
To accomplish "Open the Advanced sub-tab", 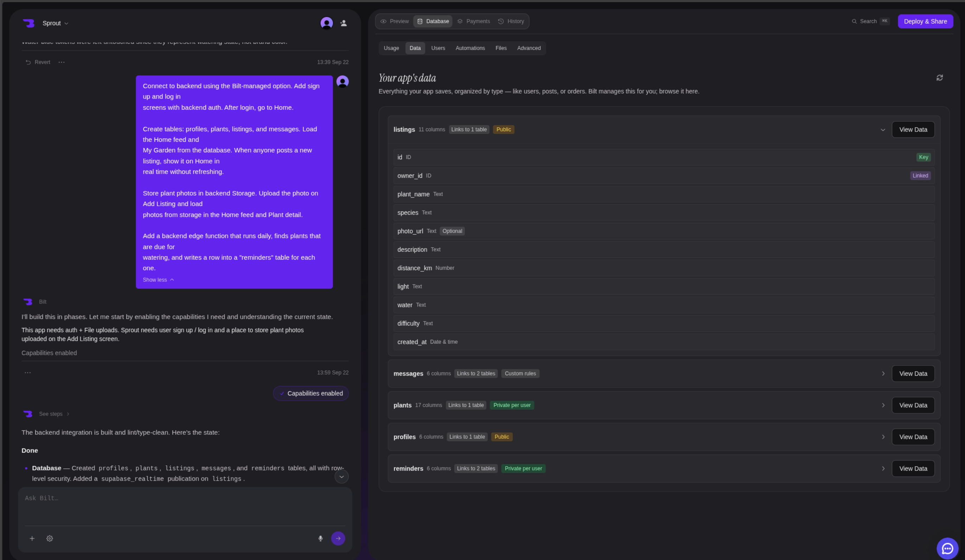I will pos(529,48).
